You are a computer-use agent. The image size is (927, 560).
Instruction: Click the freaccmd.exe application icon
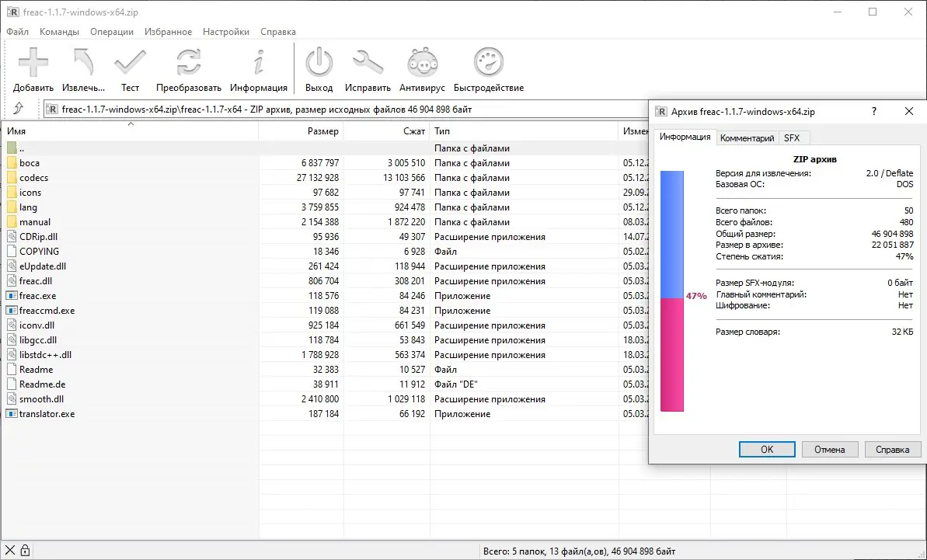tap(12, 311)
